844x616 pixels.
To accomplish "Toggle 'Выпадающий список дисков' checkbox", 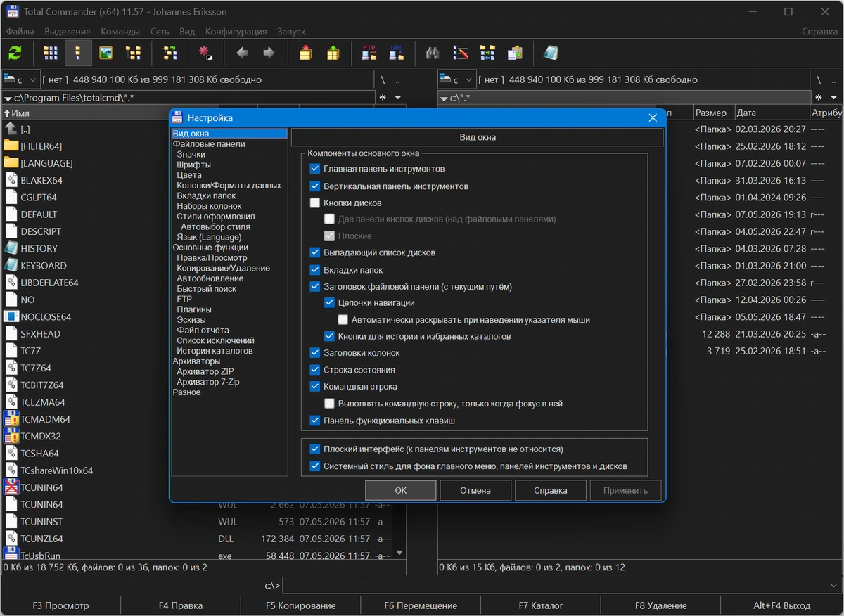I will click(315, 252).
